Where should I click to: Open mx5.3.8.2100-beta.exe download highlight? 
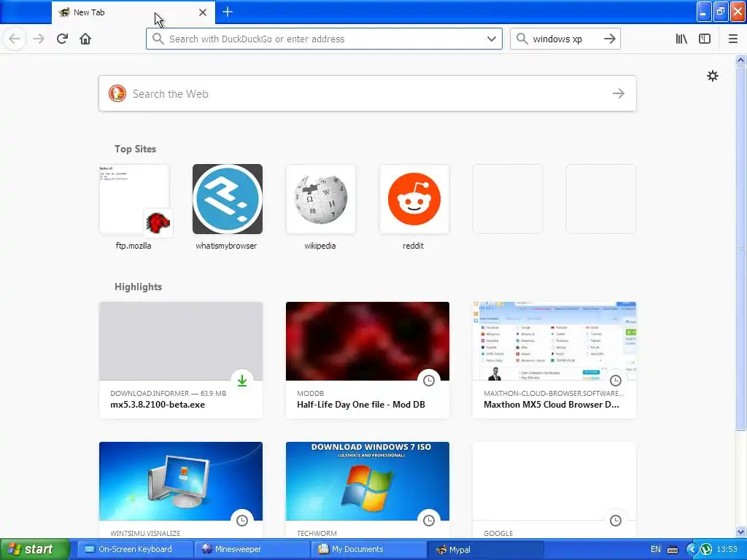point(181,360)
